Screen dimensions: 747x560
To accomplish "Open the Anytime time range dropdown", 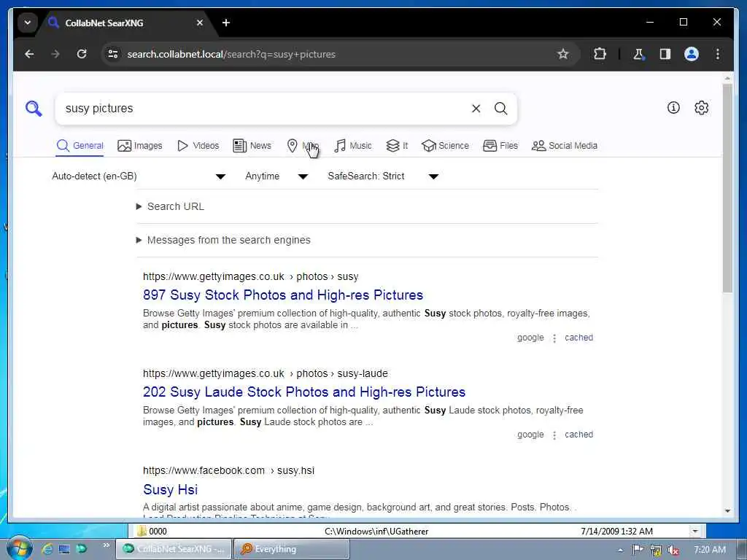I will tap(276, 176).
